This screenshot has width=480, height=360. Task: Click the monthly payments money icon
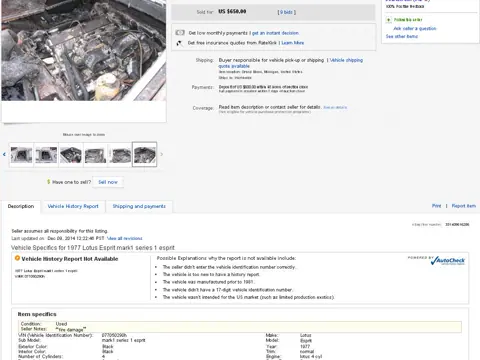[180, 33]
